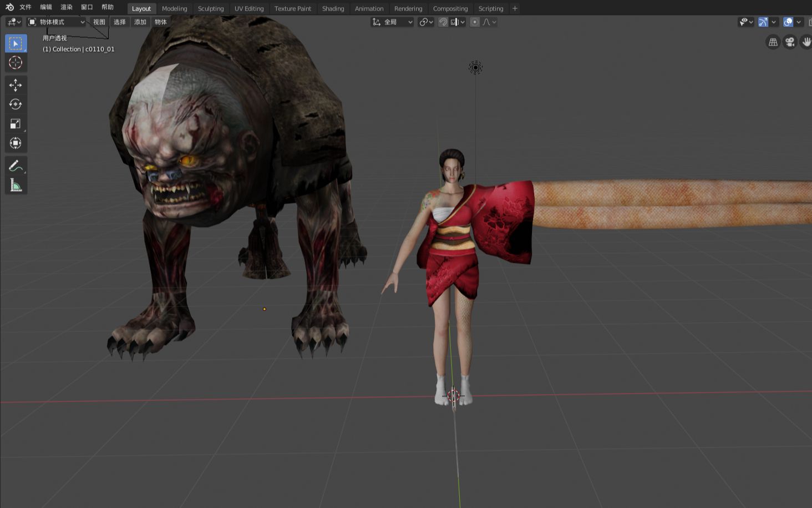Open object visibility and selectability dropdown
Image resolution: width=812 pixels, height=508 pixels.
pyautogui.click(x=746, y=22)
